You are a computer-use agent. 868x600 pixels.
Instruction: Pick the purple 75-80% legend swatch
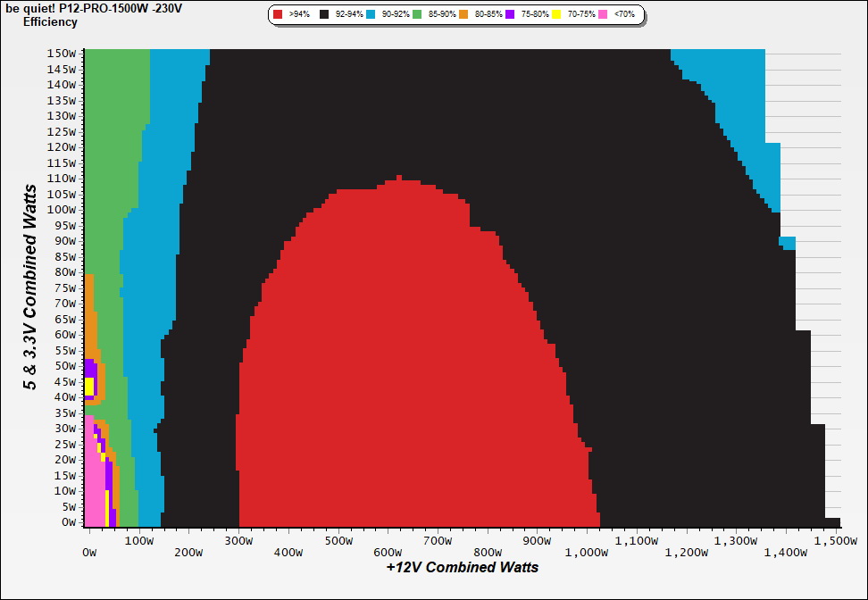click(511, 15)
